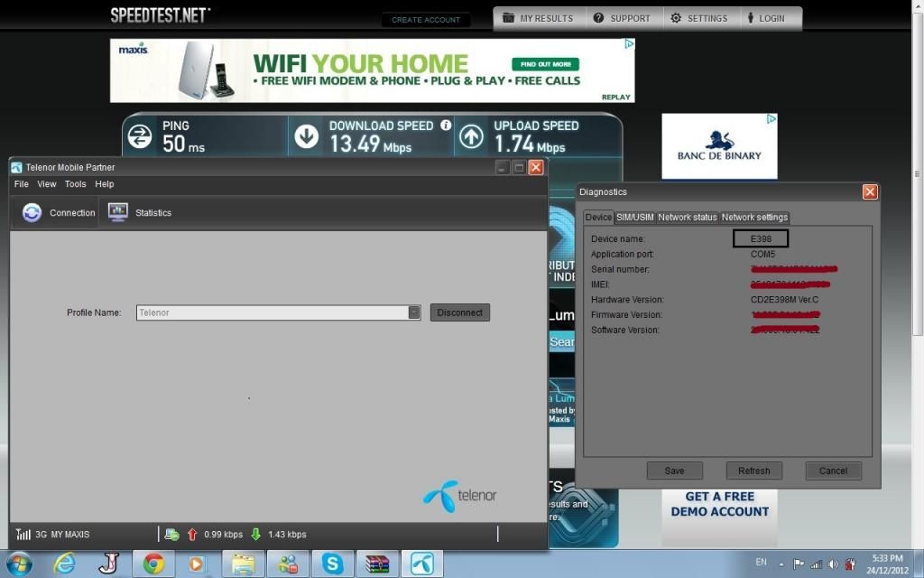Open the Statistics view icon
The width and height of the screenshot is (924, 578).
point(118,212)
